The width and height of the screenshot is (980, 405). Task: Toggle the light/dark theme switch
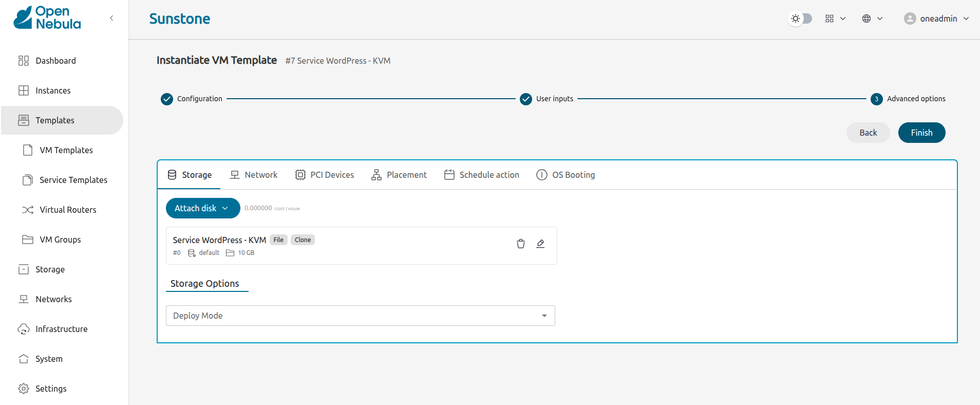point(800,19)
